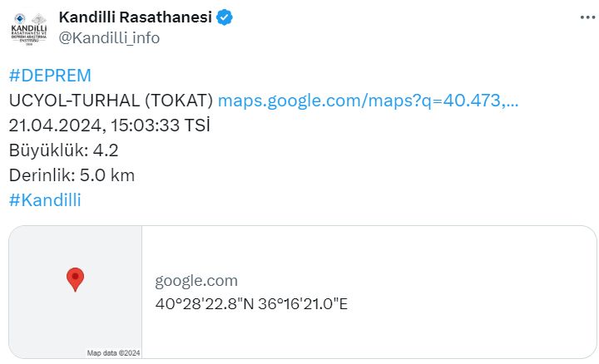Click the Büyüklük: 4.2 magnitude line
The image size is (599, 364).
pyautogui.click(x=63, y=150)
